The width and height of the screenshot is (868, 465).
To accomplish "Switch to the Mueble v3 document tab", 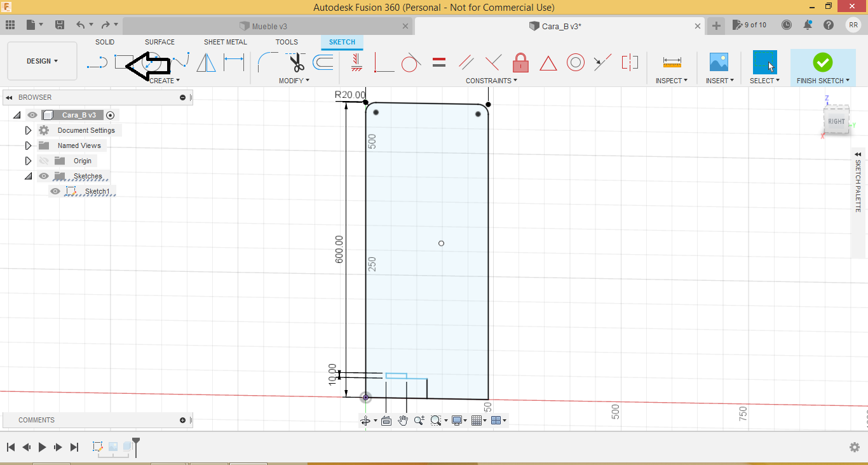I will click(x=267, y=26).
